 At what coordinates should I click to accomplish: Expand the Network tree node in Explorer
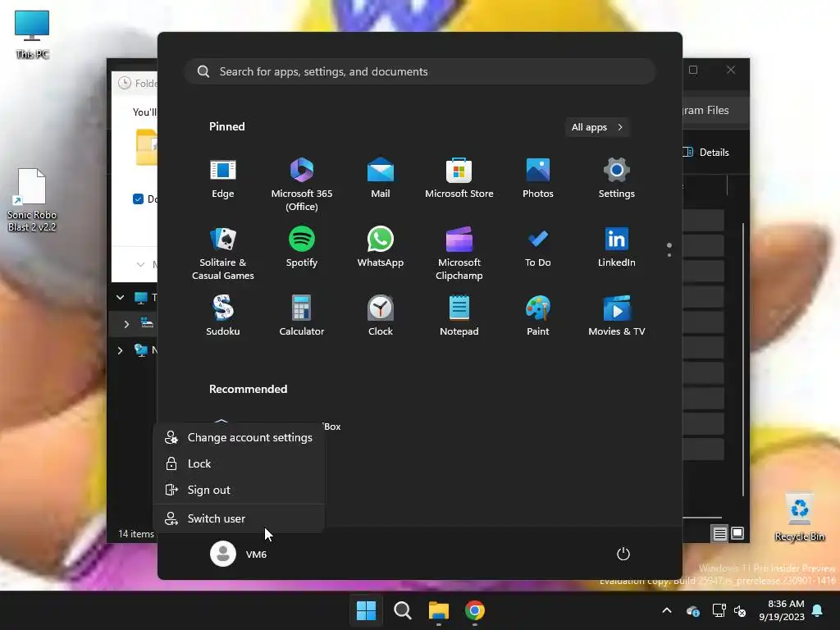point(120,350)
